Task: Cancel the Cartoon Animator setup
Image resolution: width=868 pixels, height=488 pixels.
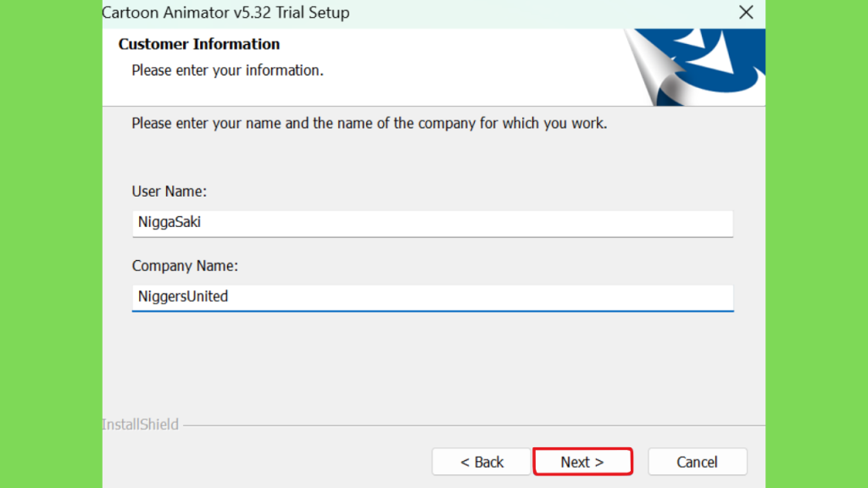Action: pyautogui.click(x=697, y=462)
